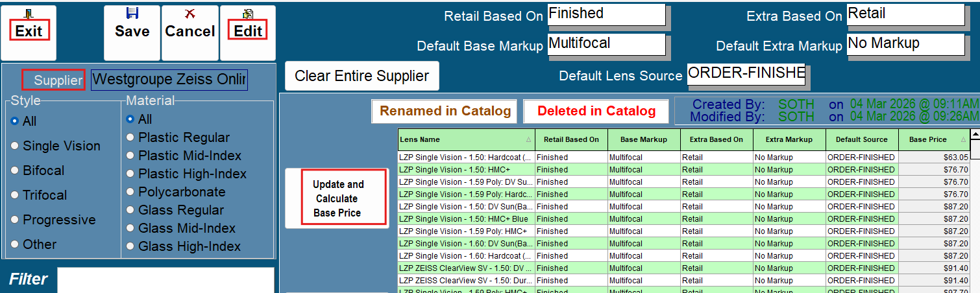Screen dimensions: 980x293
Task: Click Update and Calculate Base Price
Action: point(337,198)
